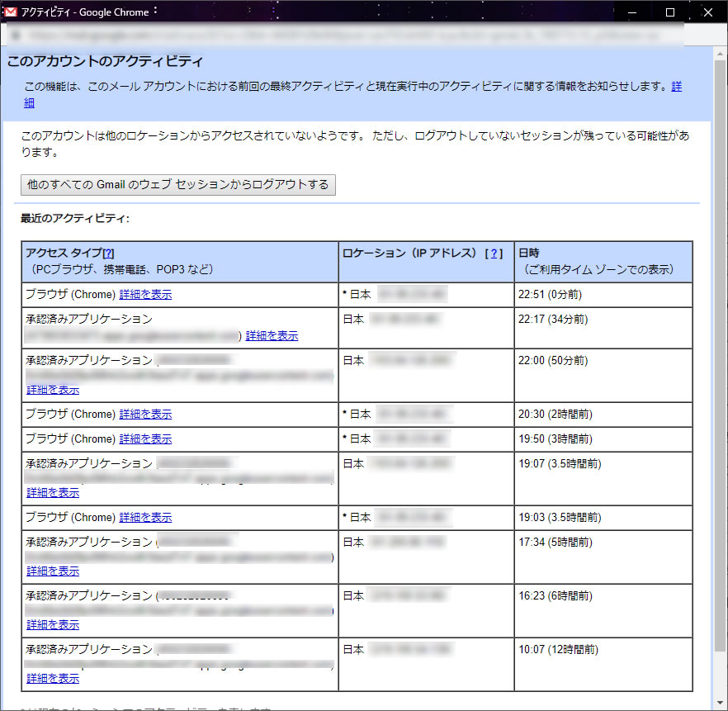Click the blurred URL address bar

[x=347, y=36]
